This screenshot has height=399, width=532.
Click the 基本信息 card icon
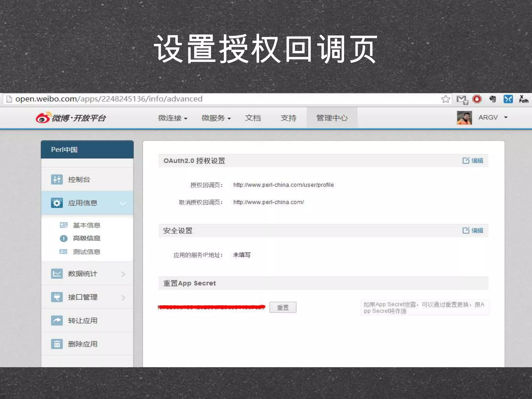click(x=64, y=225)
